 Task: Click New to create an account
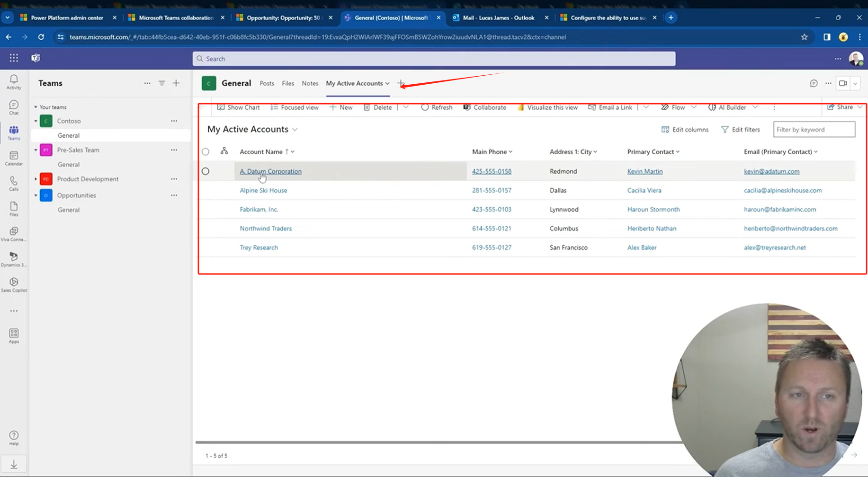pos(341,107)
